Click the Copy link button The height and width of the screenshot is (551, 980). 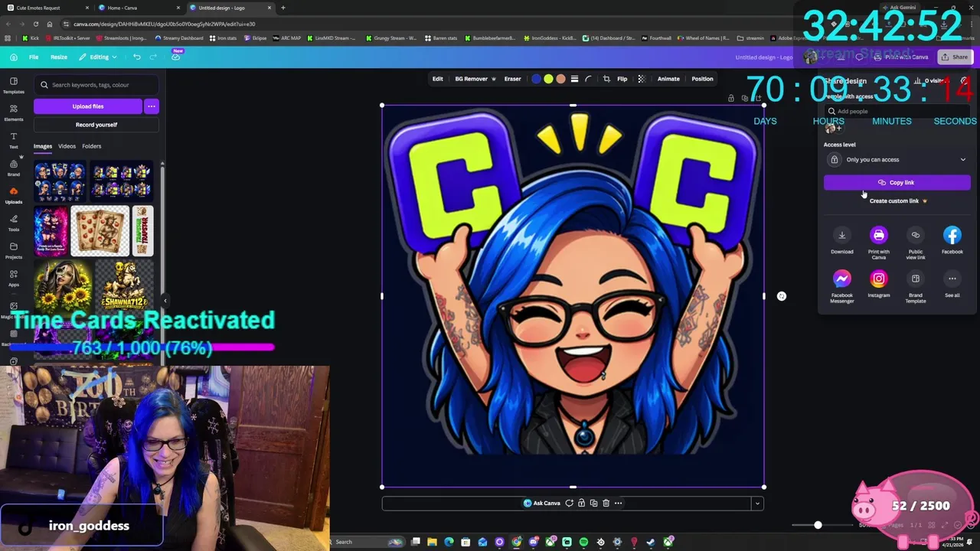click(x=897, y=183)
